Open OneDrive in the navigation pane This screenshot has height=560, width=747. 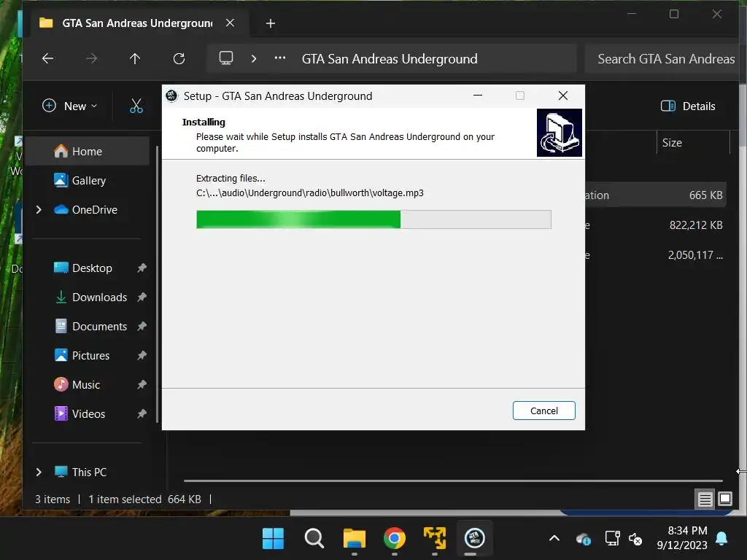click(x=94, y=209)
